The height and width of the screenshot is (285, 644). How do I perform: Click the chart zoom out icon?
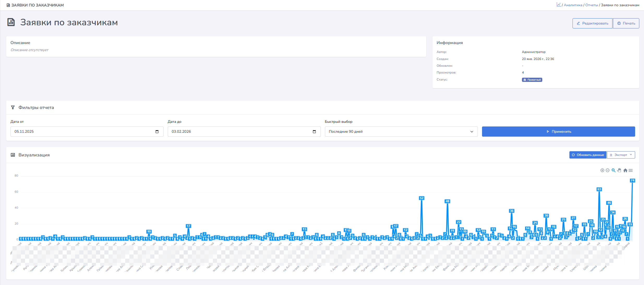click(x=607, y=170)
